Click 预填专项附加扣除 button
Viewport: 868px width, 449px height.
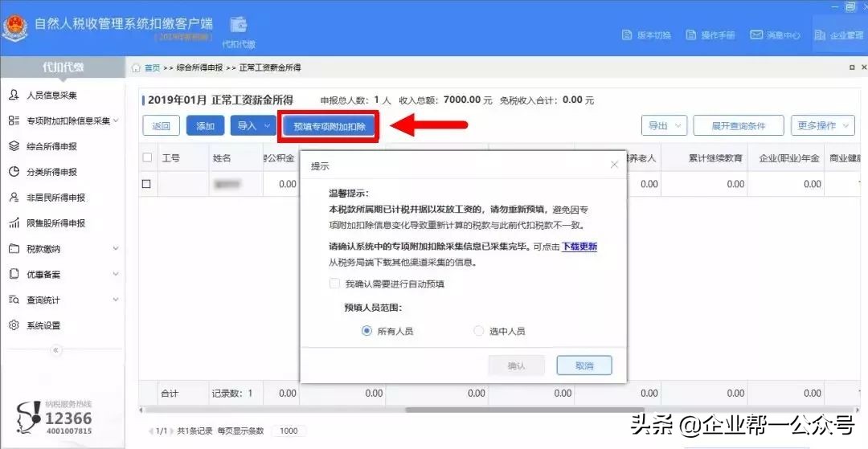pos(330,126)
